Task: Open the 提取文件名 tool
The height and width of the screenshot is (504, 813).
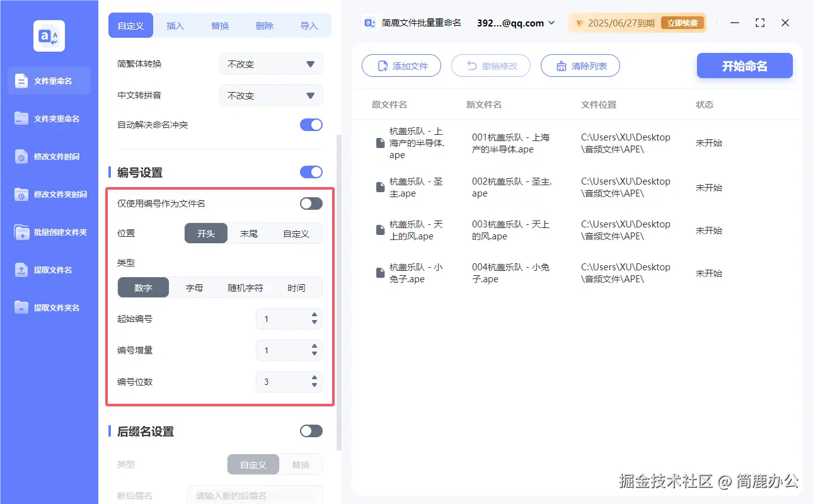Action: [49, 270]
